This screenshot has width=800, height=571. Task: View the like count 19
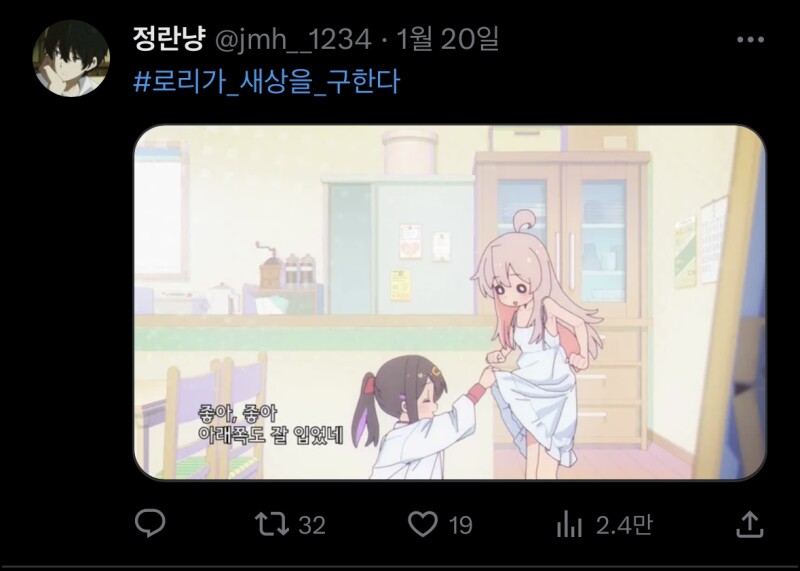click(x=460, y=525)
